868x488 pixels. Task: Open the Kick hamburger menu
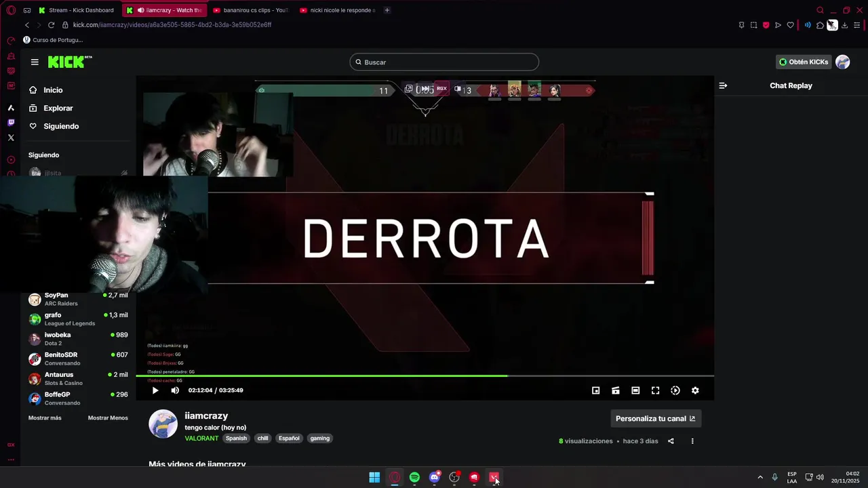(35, 62)
